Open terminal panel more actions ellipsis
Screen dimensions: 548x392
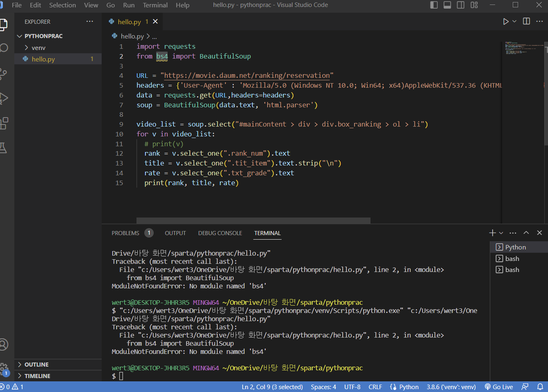[x=513, y=233]
